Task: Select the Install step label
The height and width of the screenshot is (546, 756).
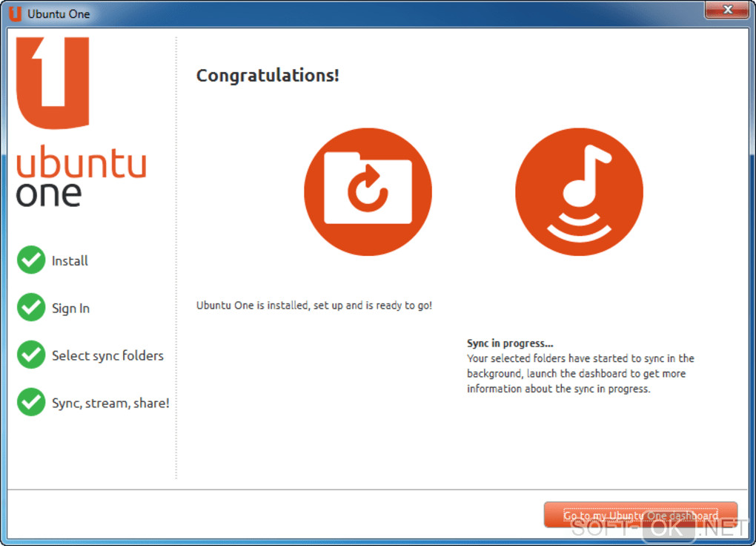Action: (70, 260)
